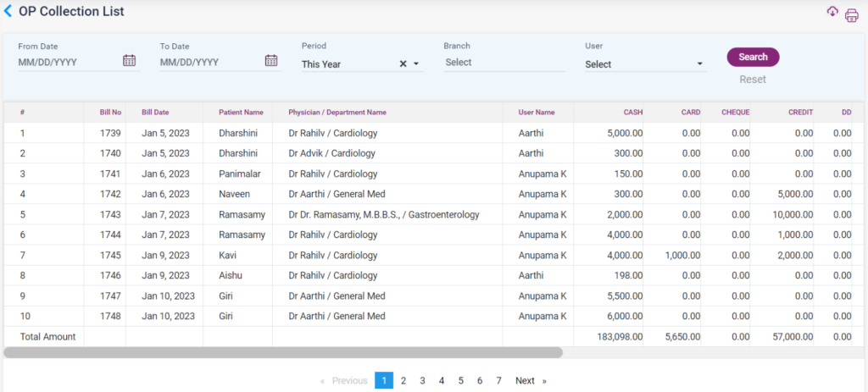Click the back arrow beside OP Collection List
Image resolution: width=868 pixels, height=392 pixels.
(x=8, y=12)
